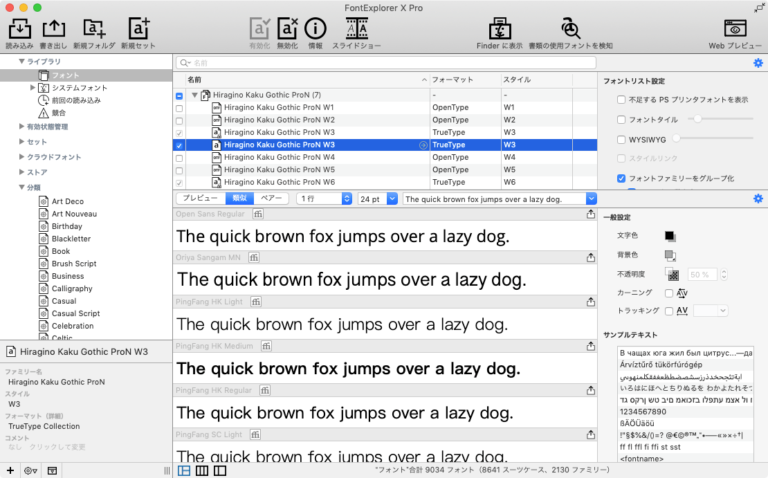Open preview settings gear icon
Viewport: 768px width, 478px height.
pyautogui.click(x=758, y=198)
